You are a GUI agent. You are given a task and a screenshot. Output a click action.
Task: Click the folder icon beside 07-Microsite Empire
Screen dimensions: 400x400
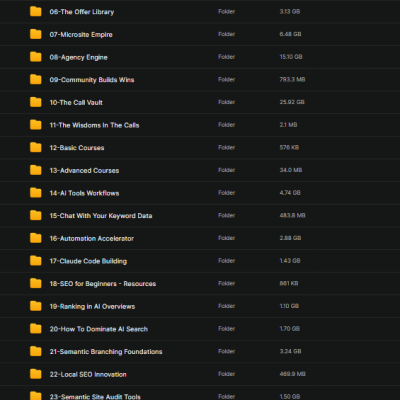pos(36,34)
